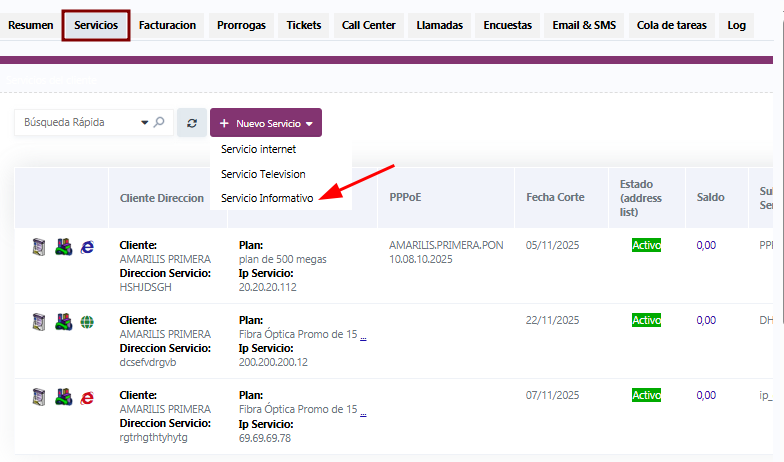Expand the Nuevo Servicio dropdown button
Image resolution: width=784 pixels, height=462 pixels.
click(266, 123)
